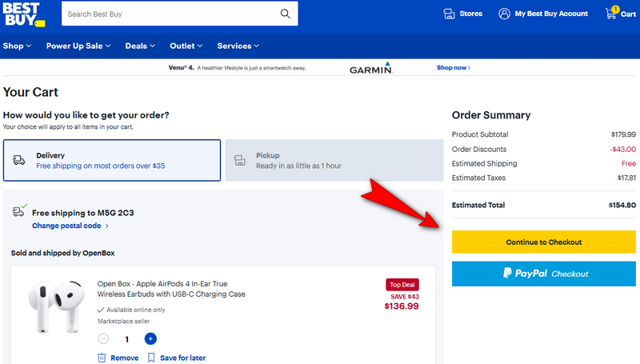Click the search magnifier icon
640x364 pixels.
click(x=286, y=14)
